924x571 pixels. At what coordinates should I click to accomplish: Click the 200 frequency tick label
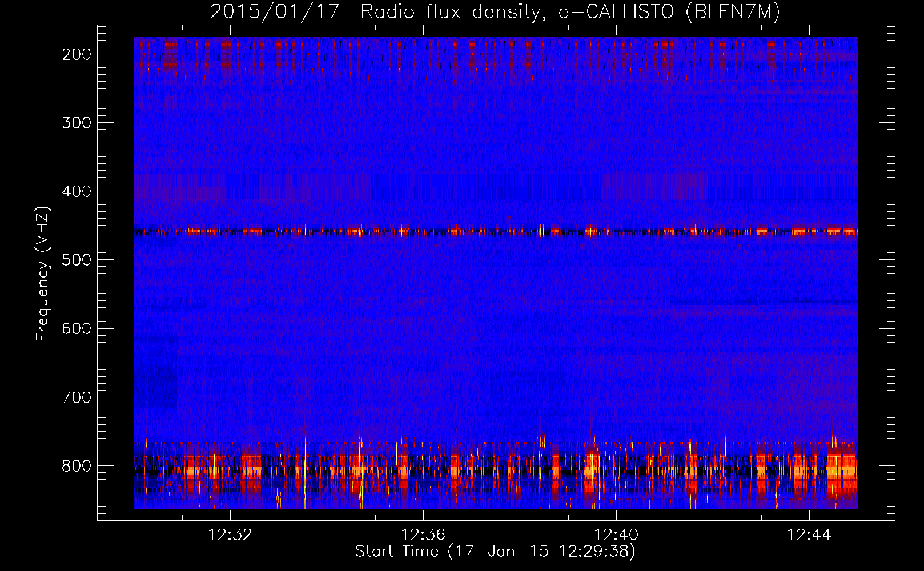[76, 54]
